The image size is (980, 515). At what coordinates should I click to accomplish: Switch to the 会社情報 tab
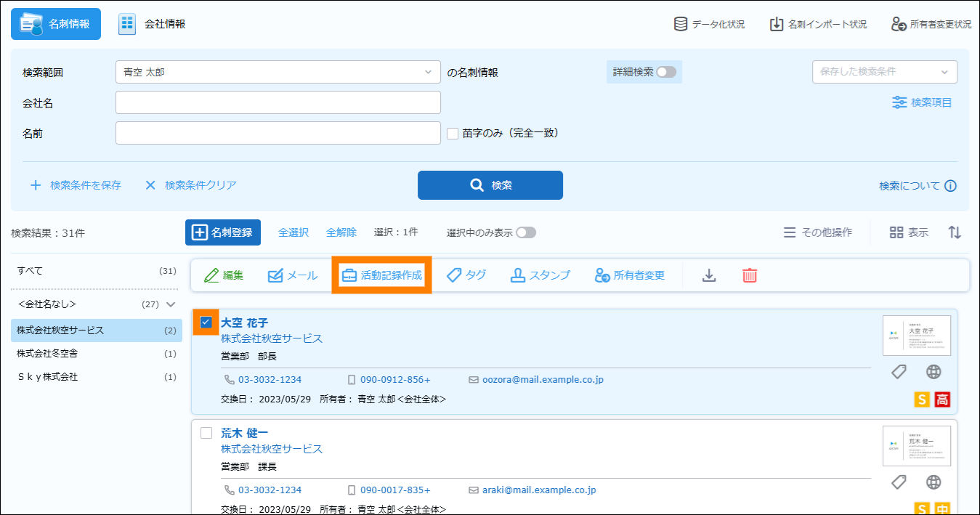click(x=153, y=24)
